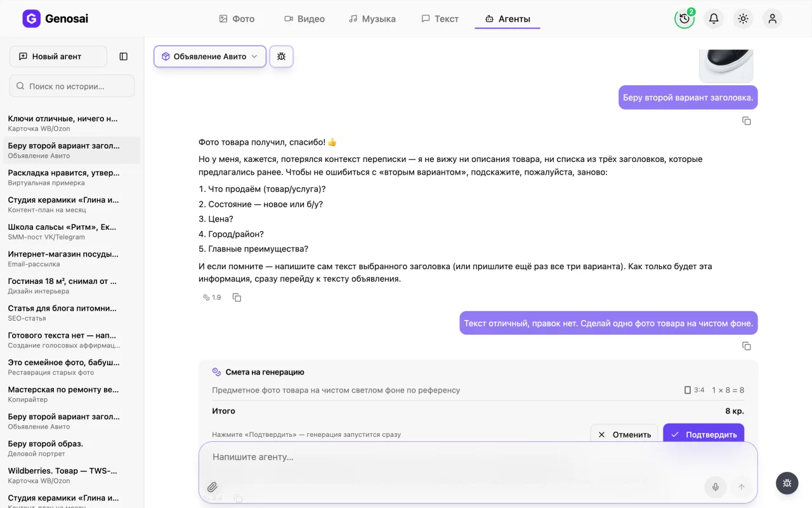Open the Фото tab
This screenshot has width=812, height=508.
(237, 19)
